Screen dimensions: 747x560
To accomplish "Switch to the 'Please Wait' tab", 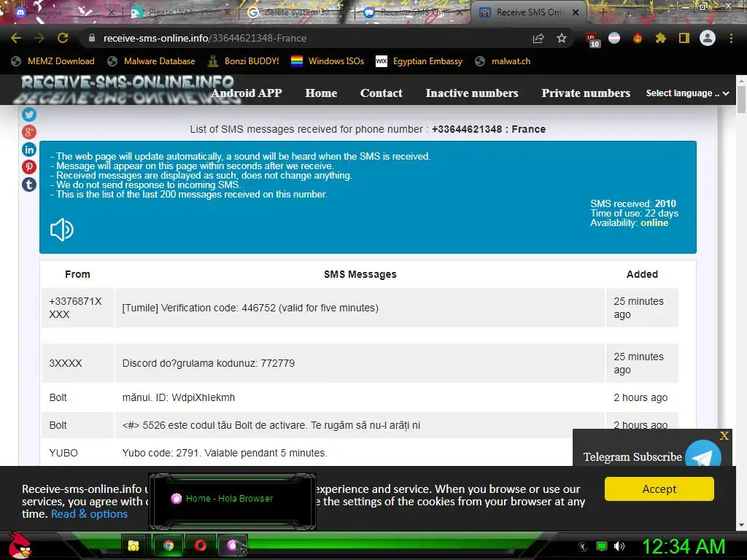I will pyautogui.click(x=181, y=12).
